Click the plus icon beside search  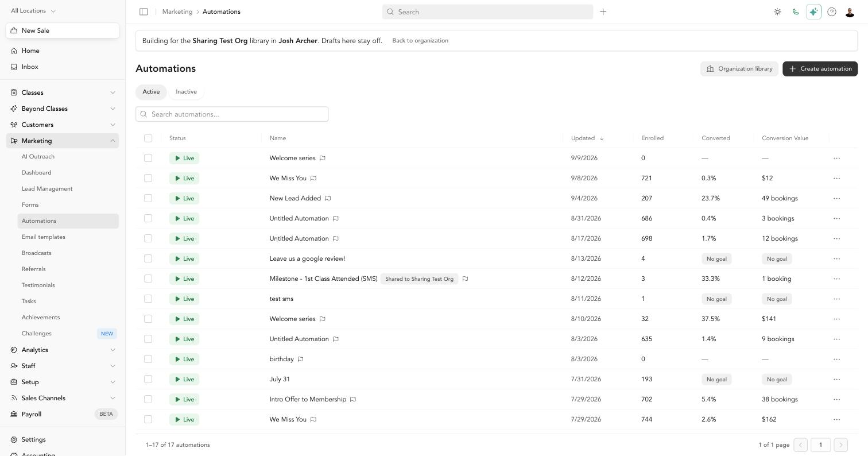tap(603, 11)
